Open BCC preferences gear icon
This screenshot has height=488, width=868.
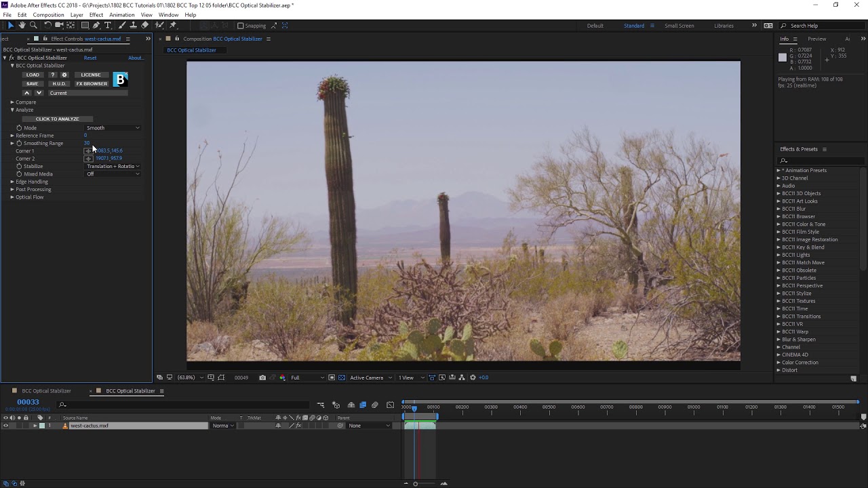(x=64, y=75)
